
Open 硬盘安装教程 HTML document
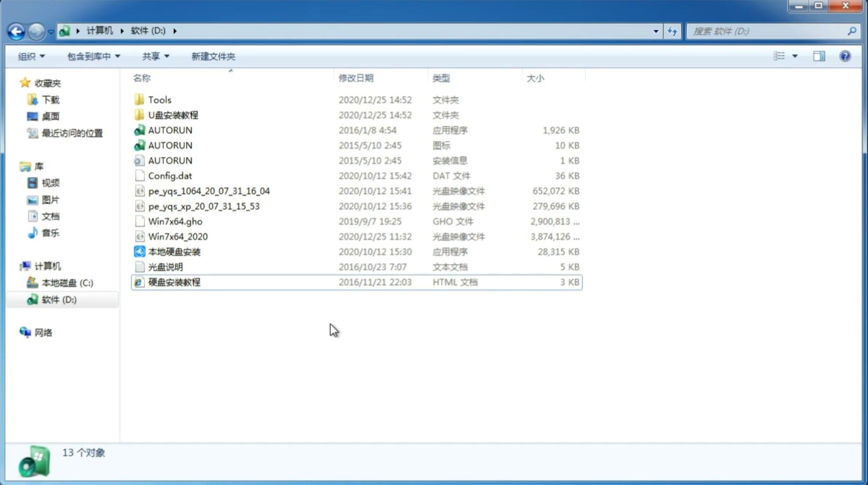174,282
